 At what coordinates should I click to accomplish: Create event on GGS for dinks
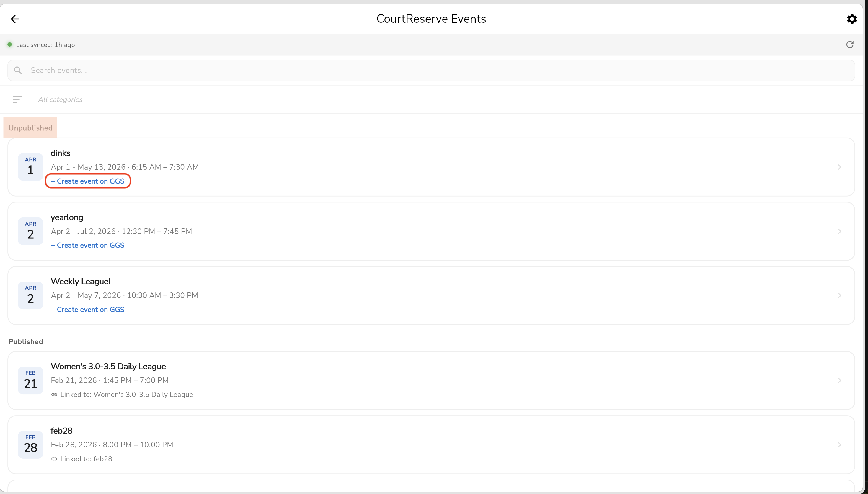(x=88, y=181)
